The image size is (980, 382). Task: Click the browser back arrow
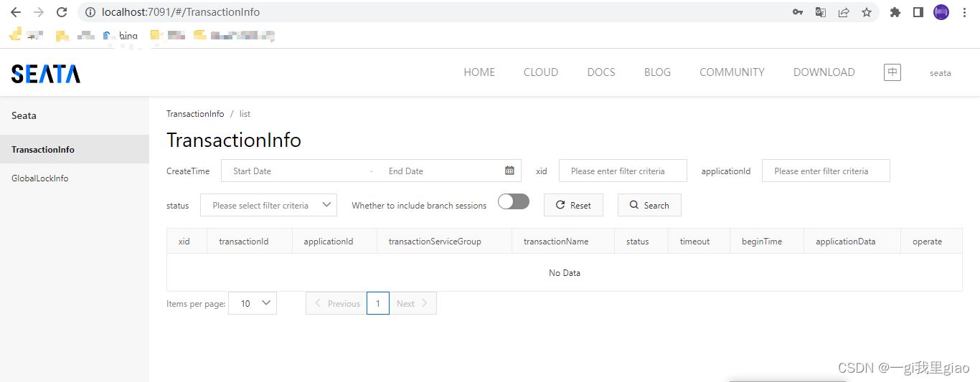point(16,12)
